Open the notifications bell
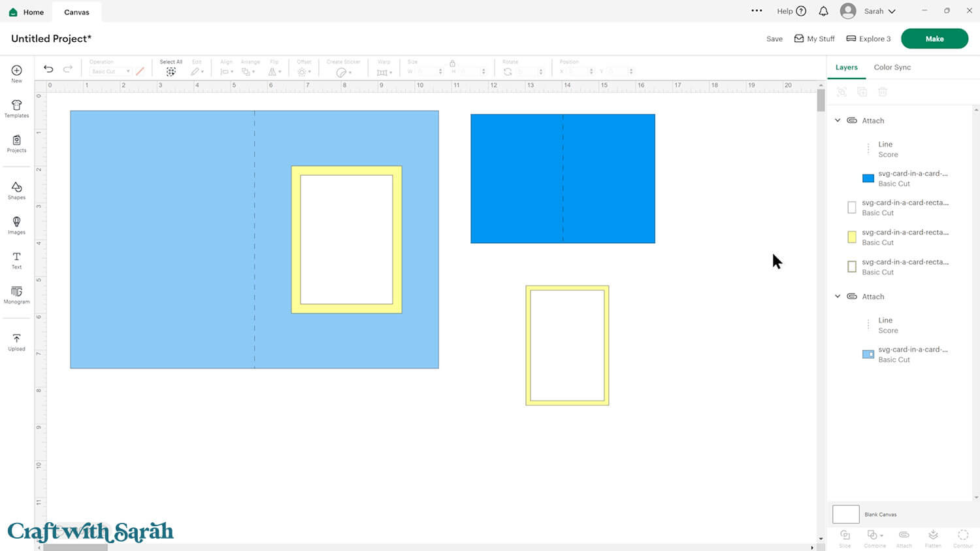 point(823,11)
